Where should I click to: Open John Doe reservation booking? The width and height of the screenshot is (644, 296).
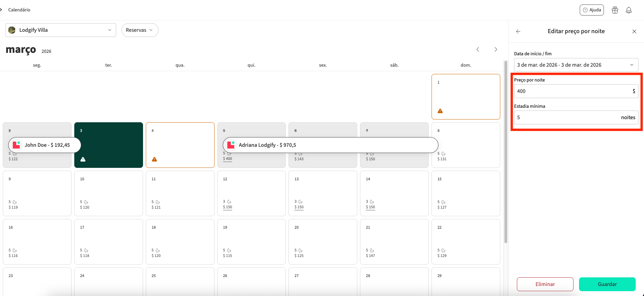[45, 145]
